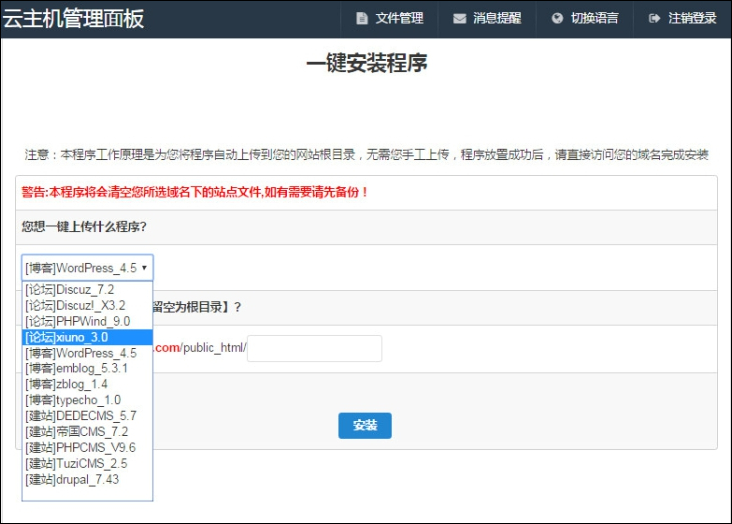This screenshot has width=732, height=524.
Task: Select [建站]TuziCMS_2.5 option
Action: tap(87, 464)
